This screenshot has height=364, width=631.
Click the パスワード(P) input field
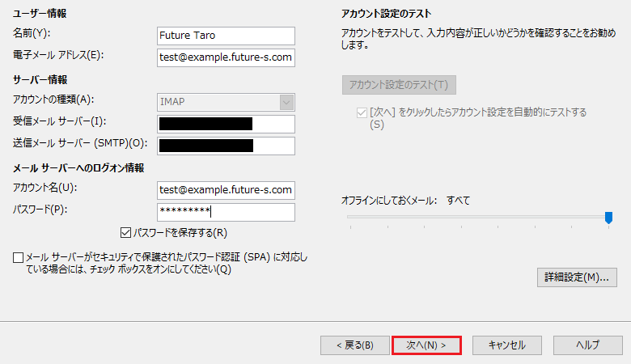[x=226, y=212]
